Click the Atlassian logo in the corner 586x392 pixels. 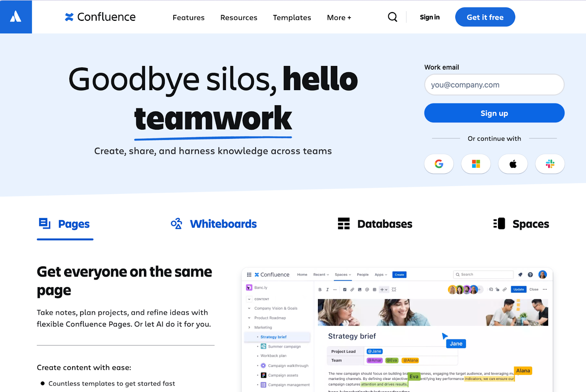(16, 17)
